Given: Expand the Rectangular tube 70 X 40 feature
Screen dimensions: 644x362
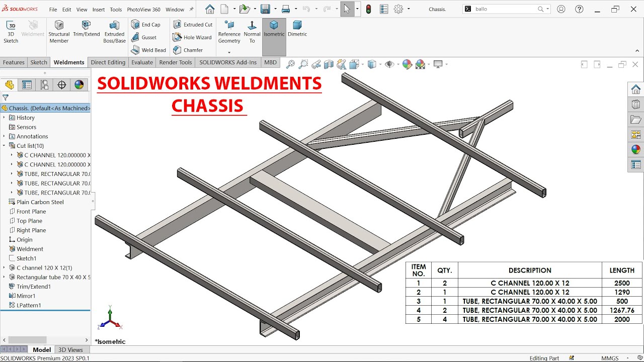Looking at the screenshot, I should 4,277.
